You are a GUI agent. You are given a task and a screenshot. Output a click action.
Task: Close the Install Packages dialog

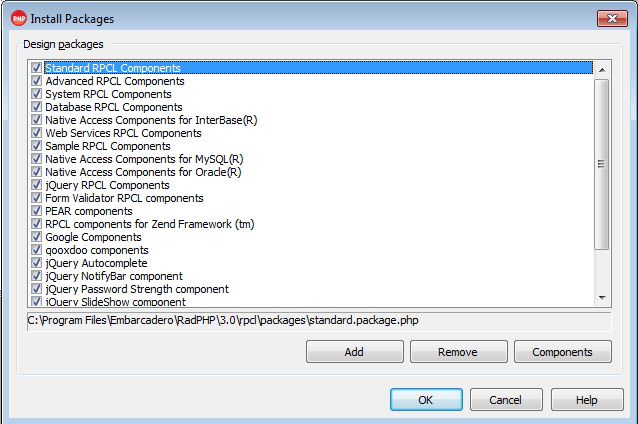pos(612,18)
